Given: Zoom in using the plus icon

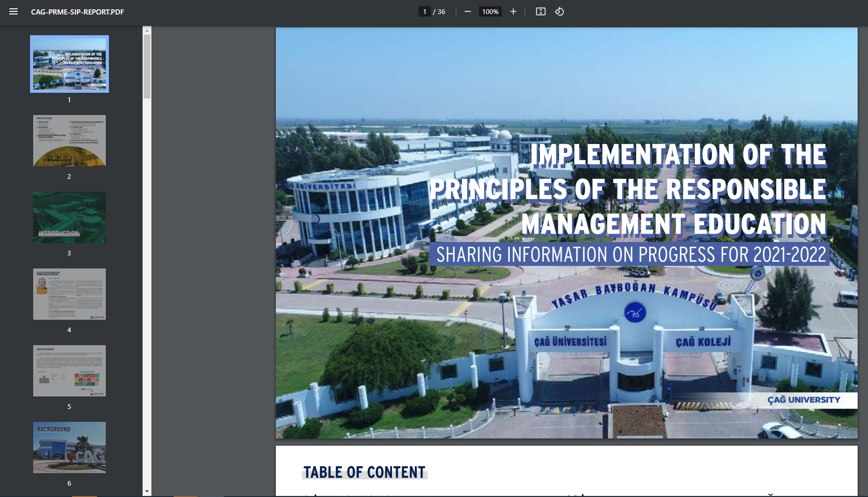Looking at the screenshot, I should pyautogui.click(x=513, y=11).
